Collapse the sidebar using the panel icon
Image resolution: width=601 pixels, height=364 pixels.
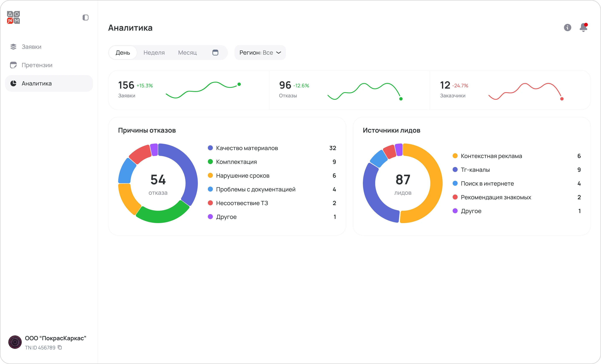(85, 18)
